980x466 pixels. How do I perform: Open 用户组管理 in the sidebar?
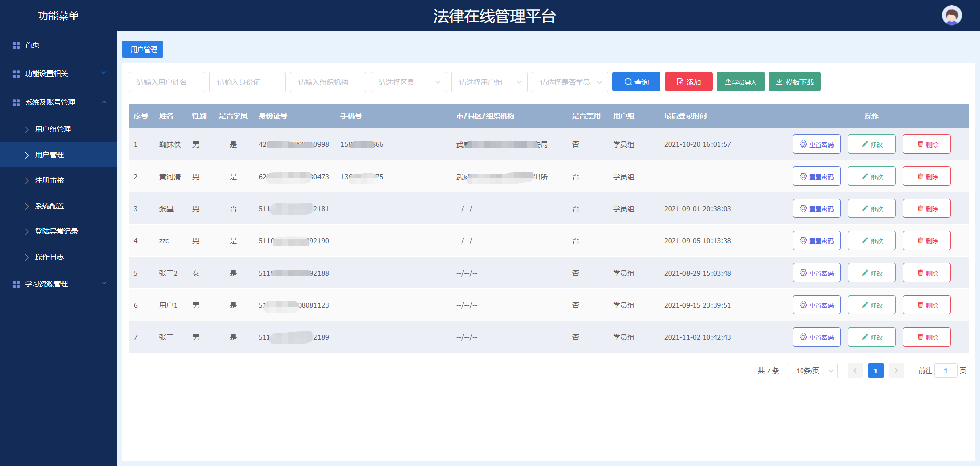[58, 129]
